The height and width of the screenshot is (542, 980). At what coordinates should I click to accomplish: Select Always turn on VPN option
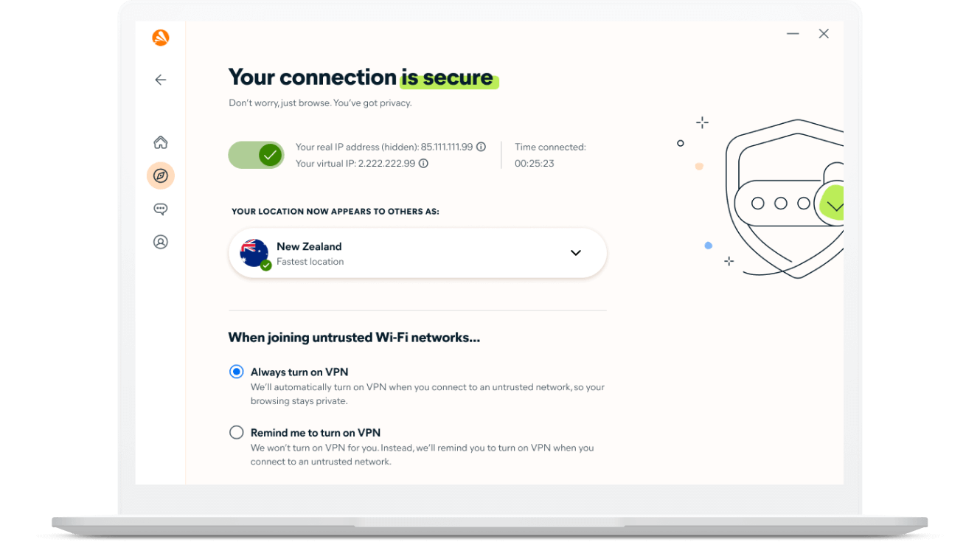tap(237, 372)
